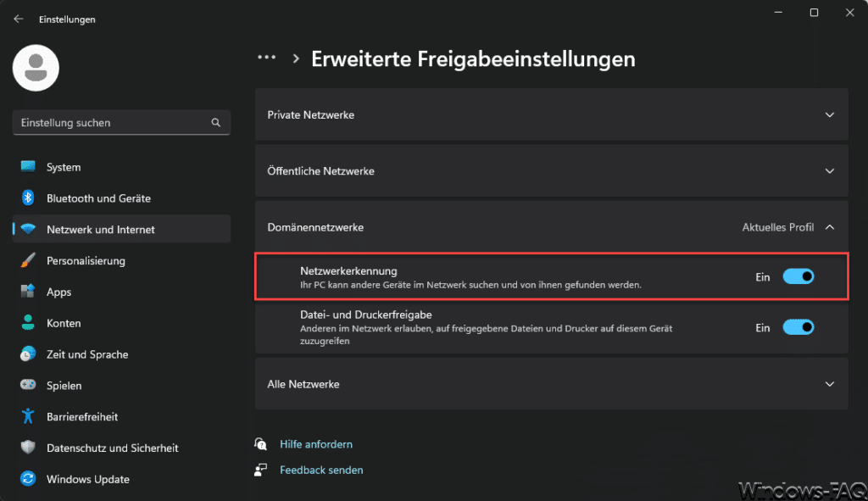This screenshot has width=868, height=501.
Task: Click the Zeit und Sprache globe icon
Action: point(28,353)
